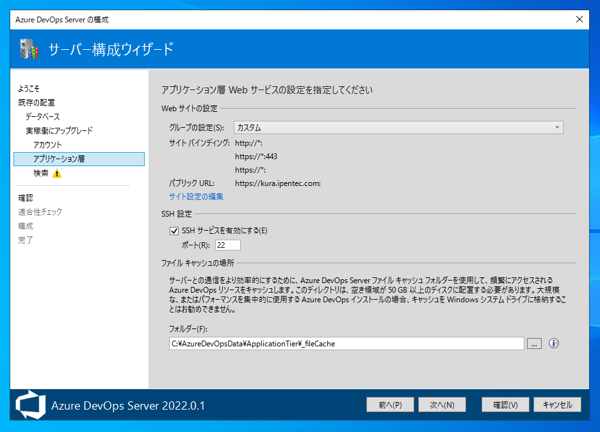Open the 検索 step in sidebar
The image size is (600, 432).
click(x=41, y=173)
